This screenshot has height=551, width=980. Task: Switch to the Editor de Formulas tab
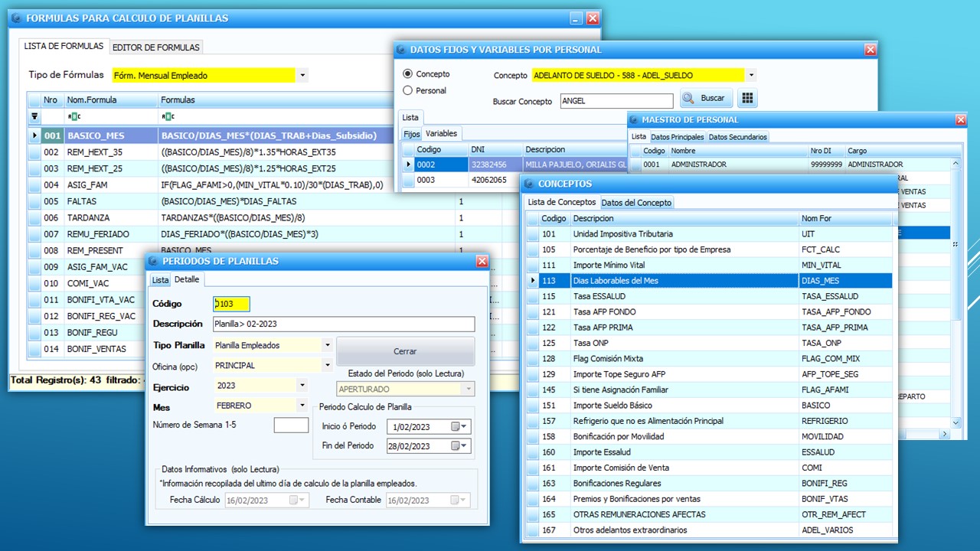coord(156,47)
